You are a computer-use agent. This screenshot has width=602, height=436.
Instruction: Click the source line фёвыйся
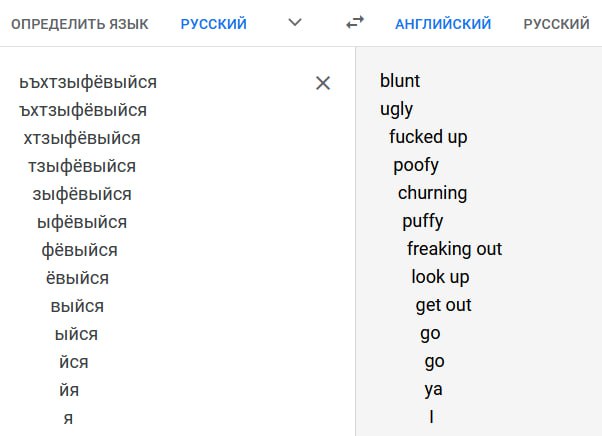[79, 250]
